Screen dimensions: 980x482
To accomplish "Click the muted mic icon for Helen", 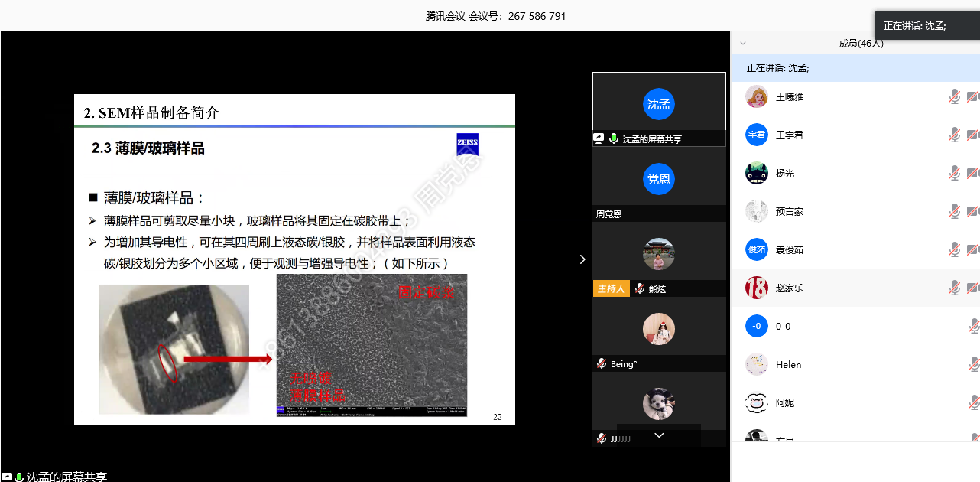I will coord(974,364).
